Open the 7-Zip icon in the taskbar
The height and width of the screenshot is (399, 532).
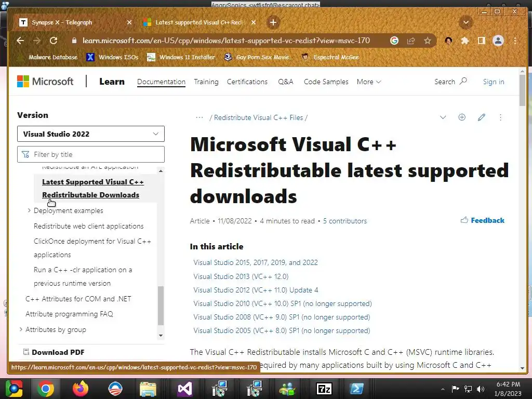(324, 389)
